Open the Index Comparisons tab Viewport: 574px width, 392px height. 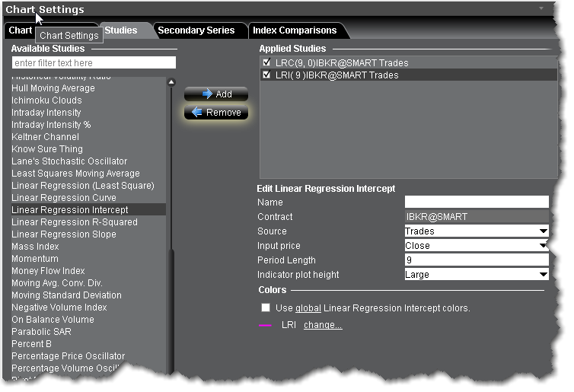pyautogui.click(x=295, y=30)
